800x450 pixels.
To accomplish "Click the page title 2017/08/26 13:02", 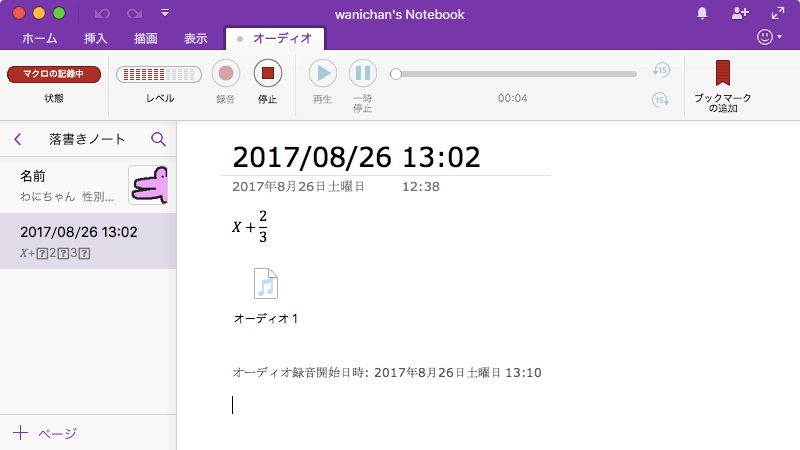I will (x=356, y=157).
